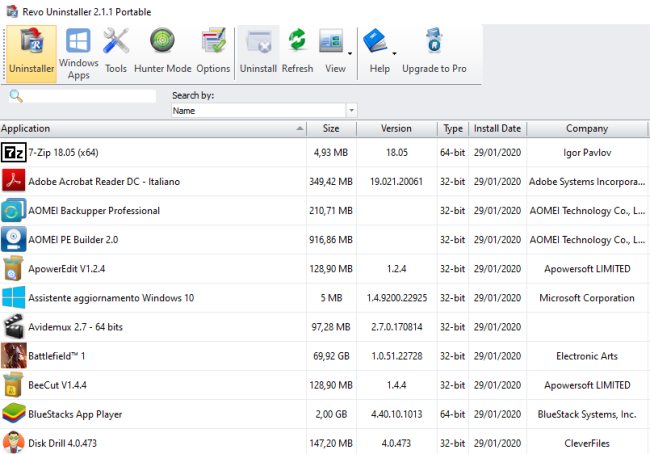Activate Hunter Mode
Viewport: 650px width, 454px height.
(162, 52)
